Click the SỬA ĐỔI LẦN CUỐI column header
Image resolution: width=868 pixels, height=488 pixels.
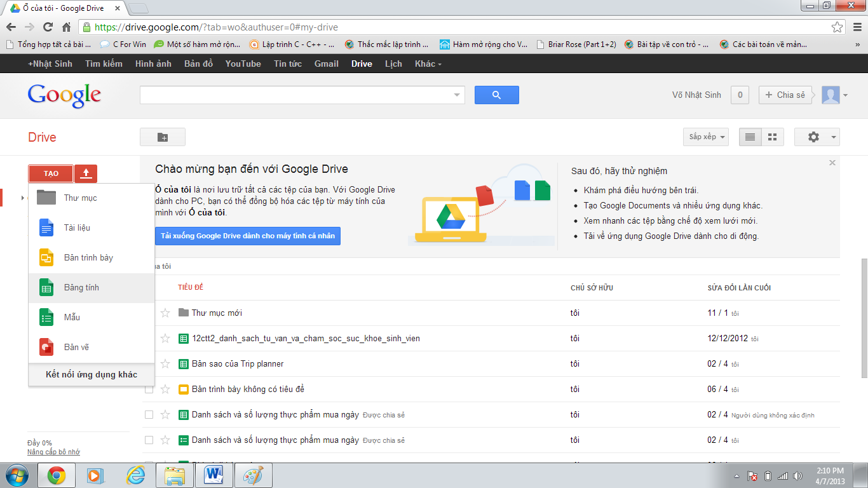click(739, 288)
